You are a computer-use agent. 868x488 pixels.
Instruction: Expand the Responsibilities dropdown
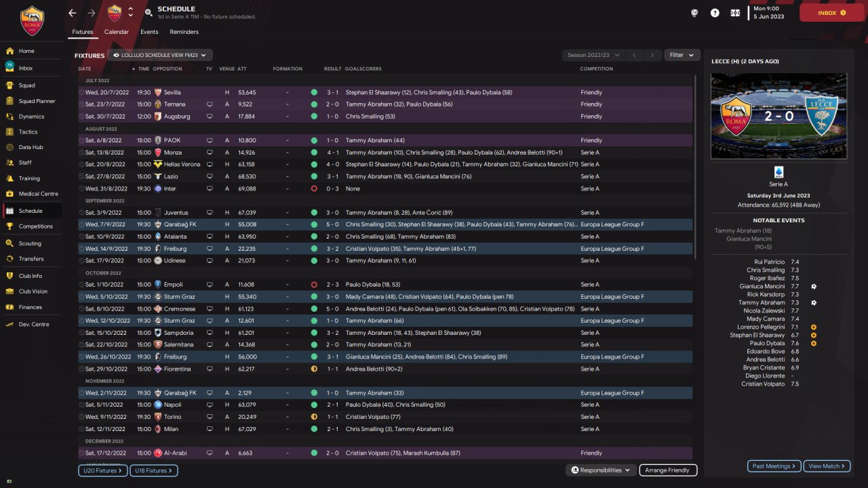[x=601, y=470]
